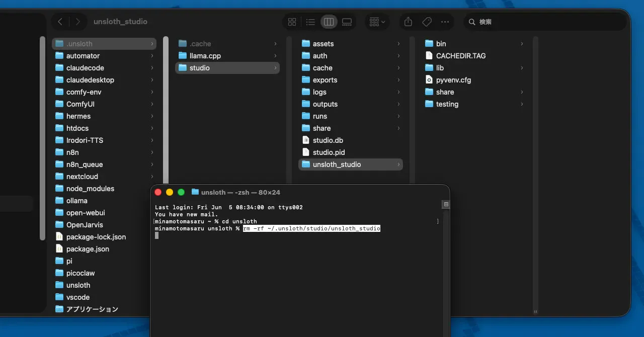Expand the claudecode folder chevron
Screen dimensions: 644x337
pyautogui.click(x=152, y=68)
